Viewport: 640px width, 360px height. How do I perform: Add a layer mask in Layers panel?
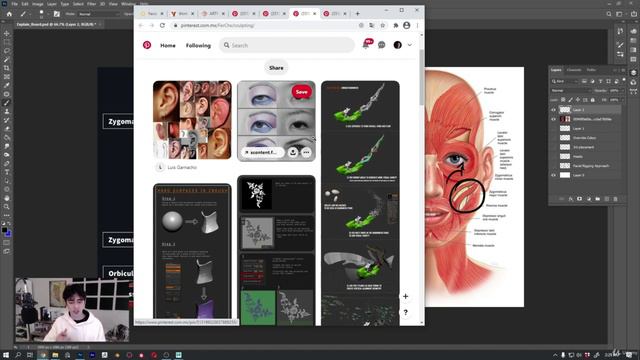click(x=580, y=199)
